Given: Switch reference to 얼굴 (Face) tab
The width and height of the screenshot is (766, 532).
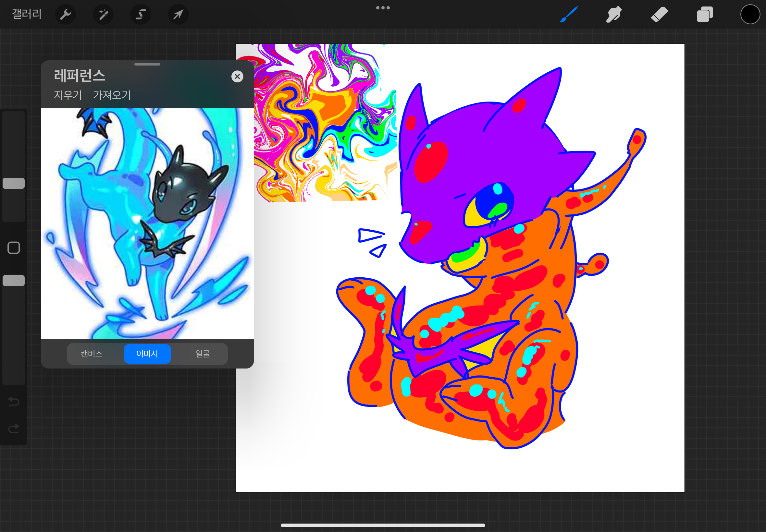Looking at the screenshot, I should click(x=202, y=354).
